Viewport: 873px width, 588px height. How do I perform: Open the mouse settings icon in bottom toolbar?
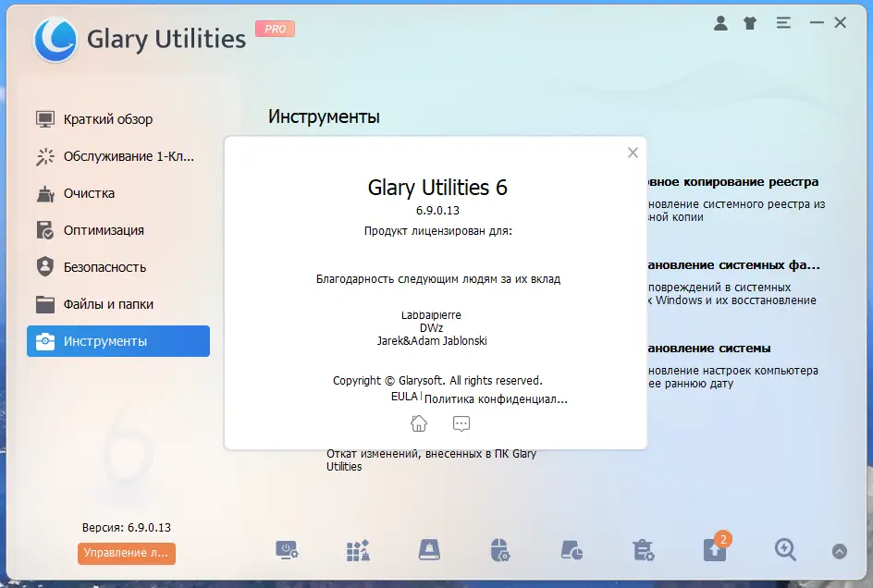click(499, 550)
